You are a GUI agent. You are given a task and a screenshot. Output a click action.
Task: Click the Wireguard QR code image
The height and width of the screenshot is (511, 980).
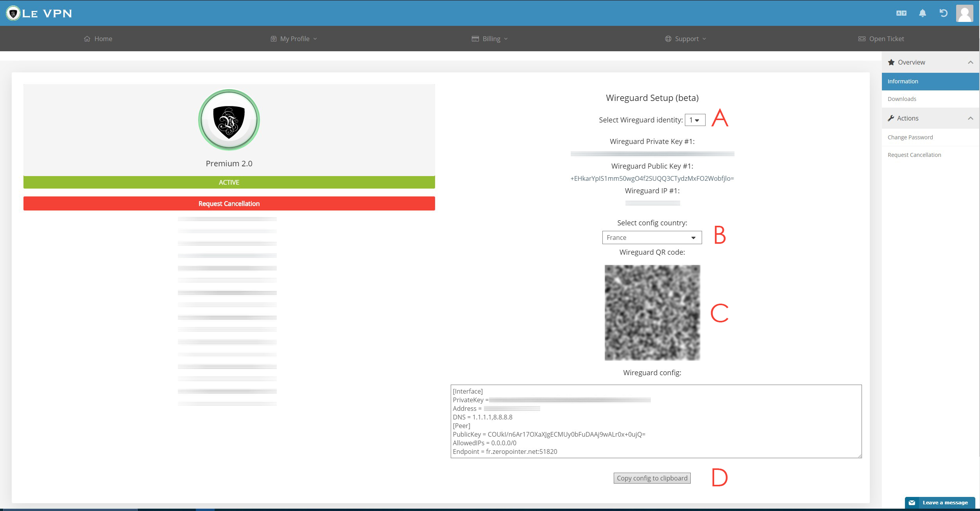coord(652,313)
